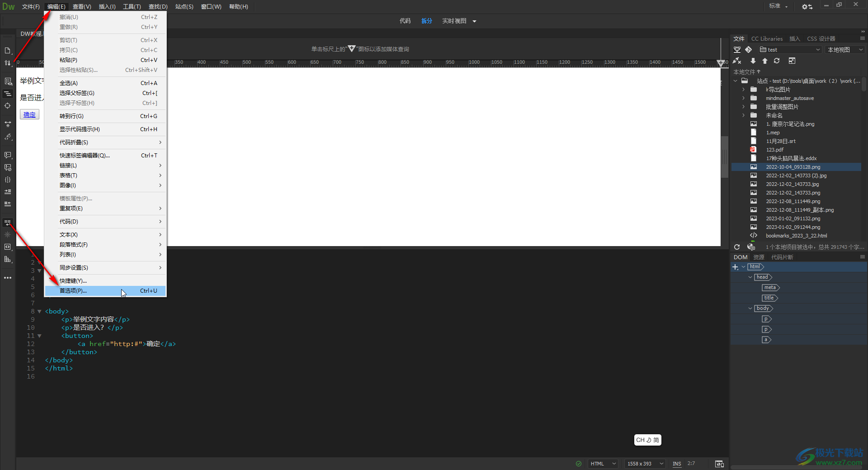Open the HTML language dropdown in status bar
Image resolution: width=868 pixels, height=470 pixels.
(x=603, y=464)
